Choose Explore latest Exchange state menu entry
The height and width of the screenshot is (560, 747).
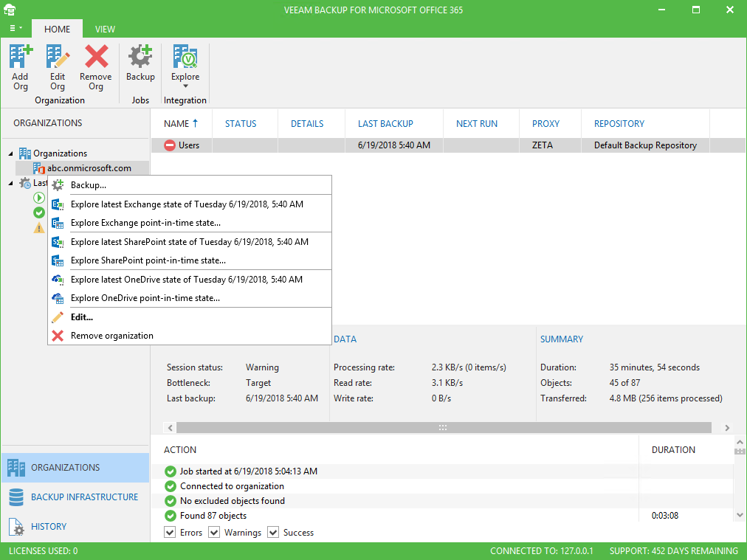[190, 204]
